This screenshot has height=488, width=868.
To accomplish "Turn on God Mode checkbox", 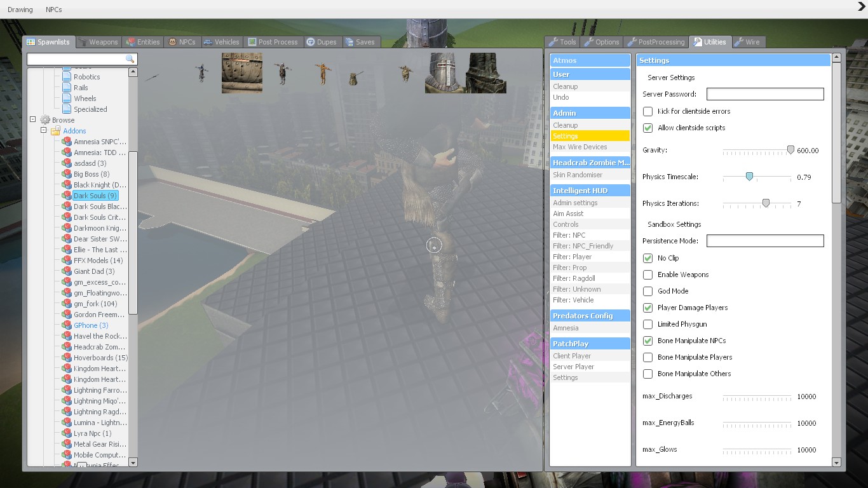I will 648,291.
